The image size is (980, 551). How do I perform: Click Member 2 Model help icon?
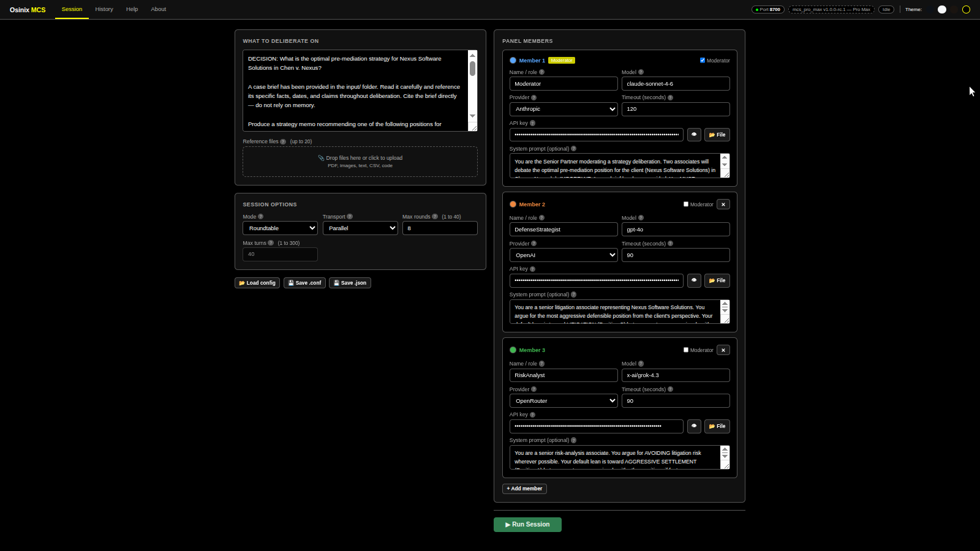(641, 218)
